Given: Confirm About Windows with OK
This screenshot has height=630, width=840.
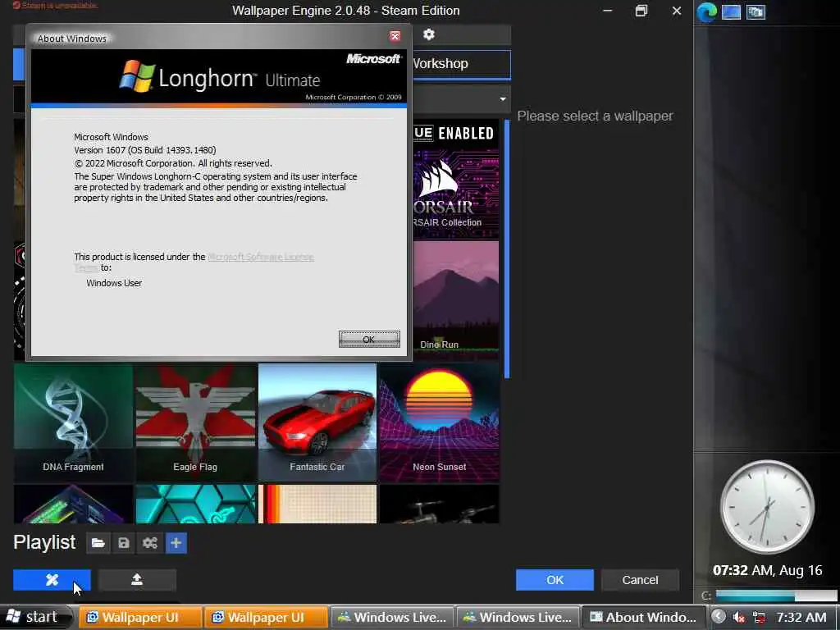Looking at the screenshot, I should pos(369,339).
